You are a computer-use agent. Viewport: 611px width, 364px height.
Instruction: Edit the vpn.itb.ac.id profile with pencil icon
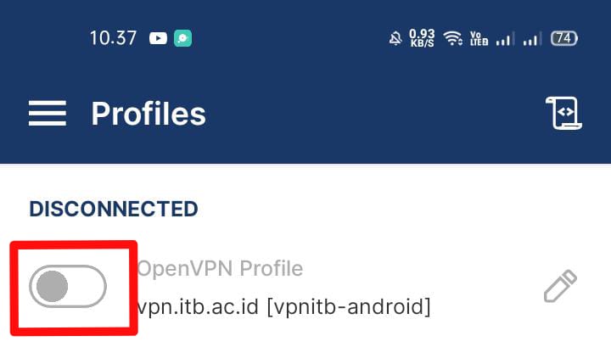click(x=560, y=287)
